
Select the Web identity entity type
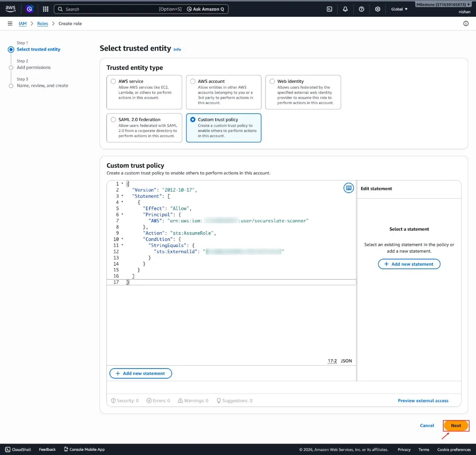(x=303, y=92)
